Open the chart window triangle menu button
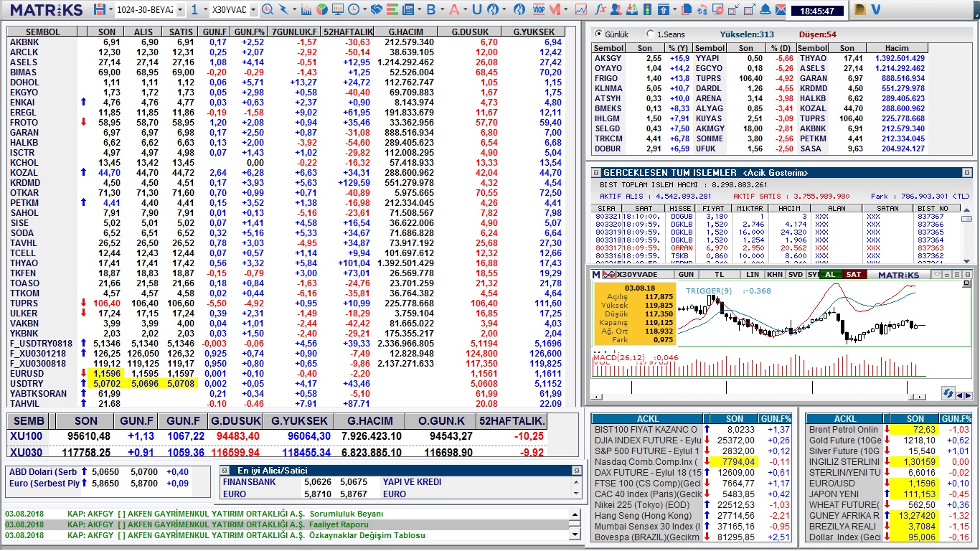This screenshot has height=551, width=980. click(937, 275)
